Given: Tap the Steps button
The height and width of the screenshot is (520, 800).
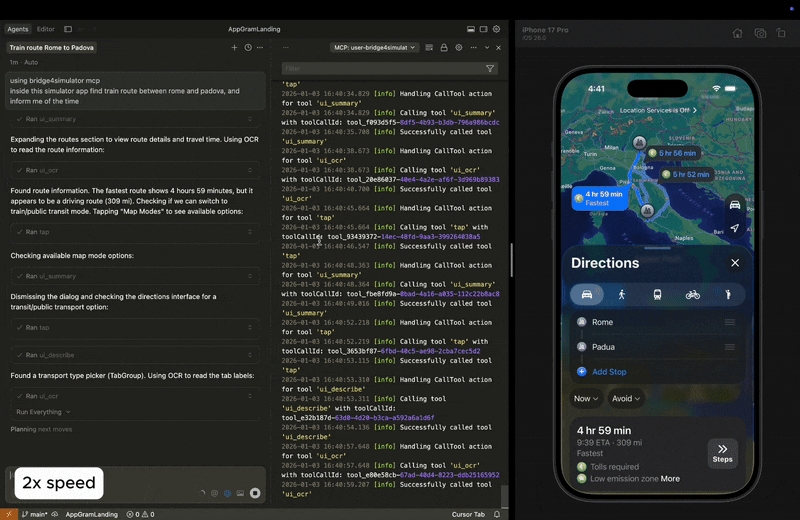Looking at the screenshot, I should (722, 453).
